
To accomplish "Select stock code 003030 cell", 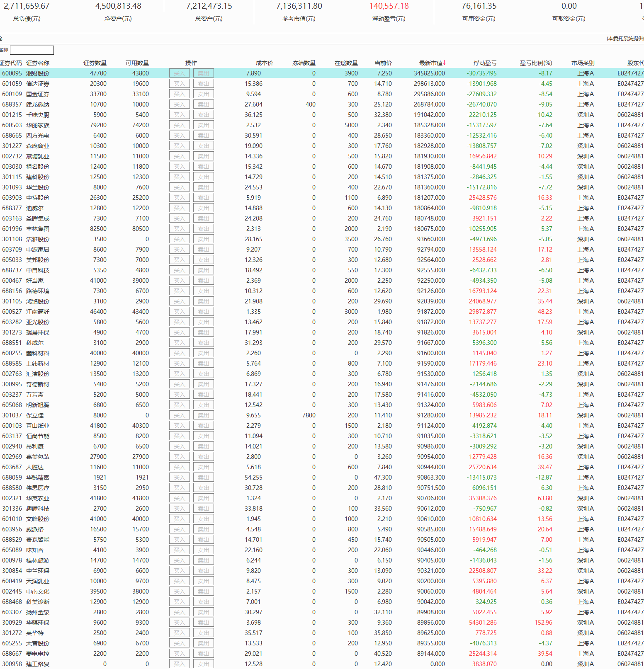I will 12,167.
